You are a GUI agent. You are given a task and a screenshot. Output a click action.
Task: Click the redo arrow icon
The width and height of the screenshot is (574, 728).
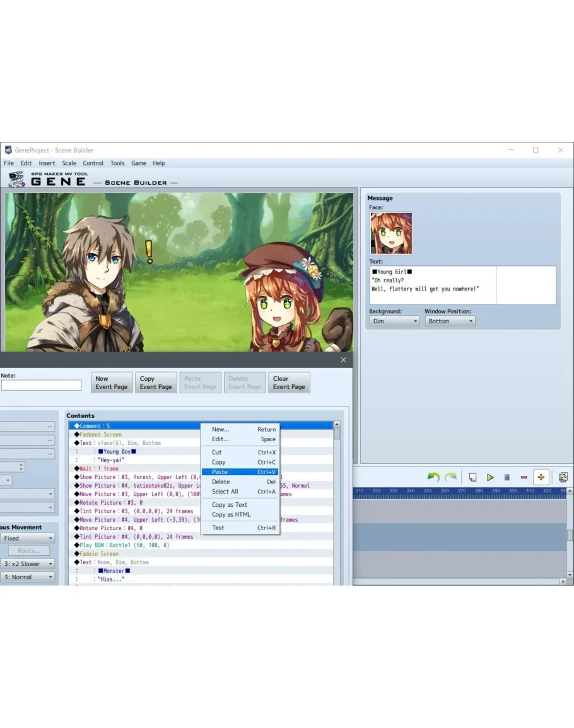click(450, 478)
